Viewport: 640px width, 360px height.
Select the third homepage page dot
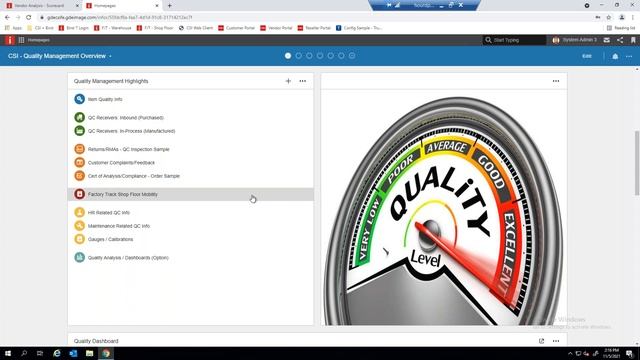309,56
